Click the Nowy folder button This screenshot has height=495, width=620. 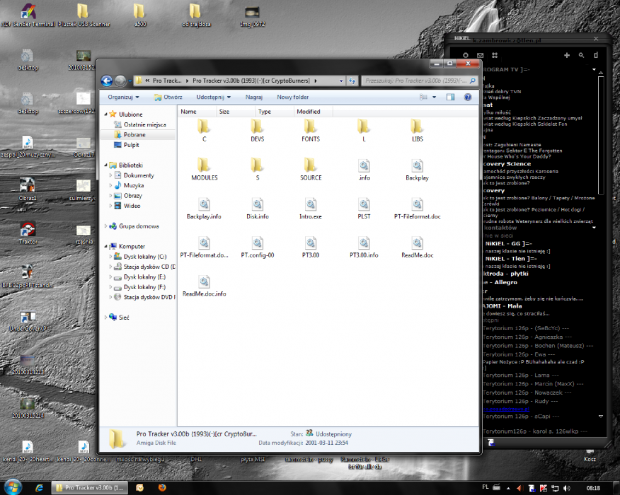coord(293,97)
